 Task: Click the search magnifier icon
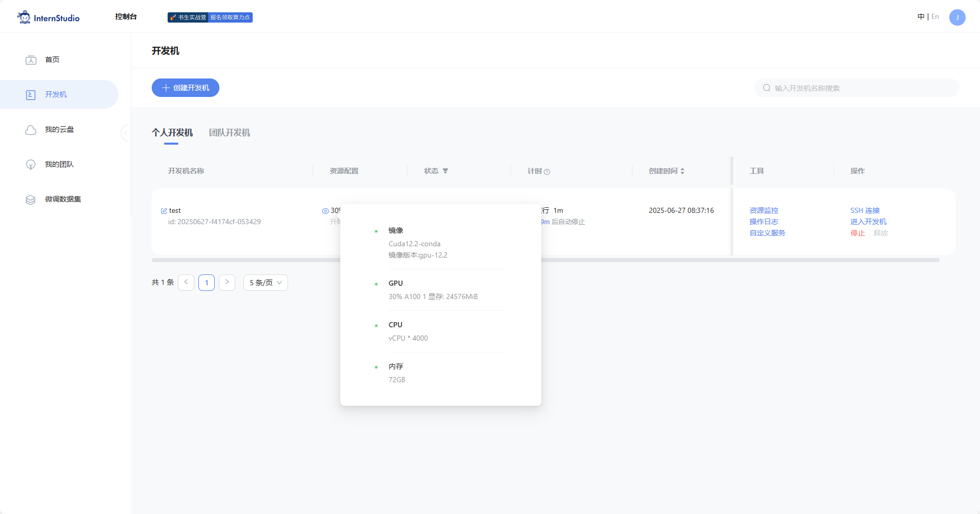(x=767, y=88)
